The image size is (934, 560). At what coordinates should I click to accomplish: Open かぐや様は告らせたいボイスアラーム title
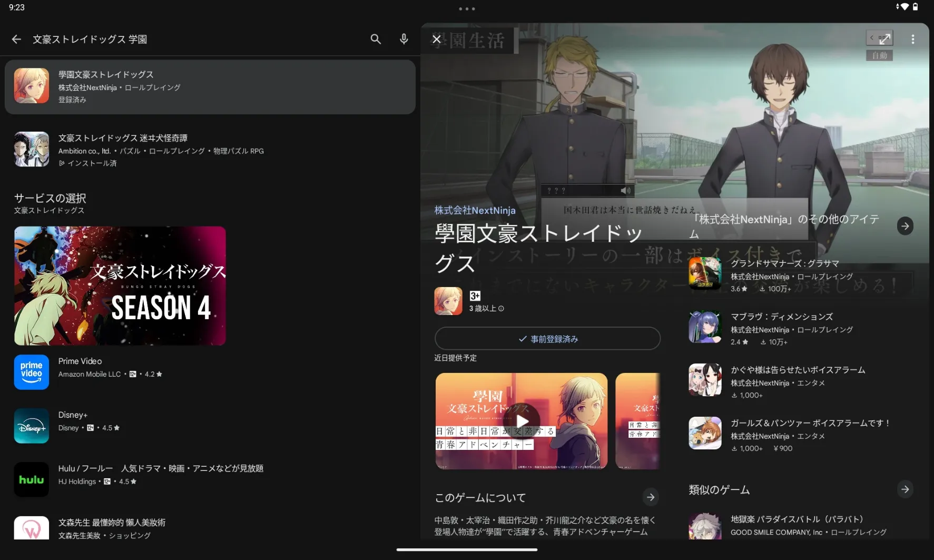(x=798, y=370)
